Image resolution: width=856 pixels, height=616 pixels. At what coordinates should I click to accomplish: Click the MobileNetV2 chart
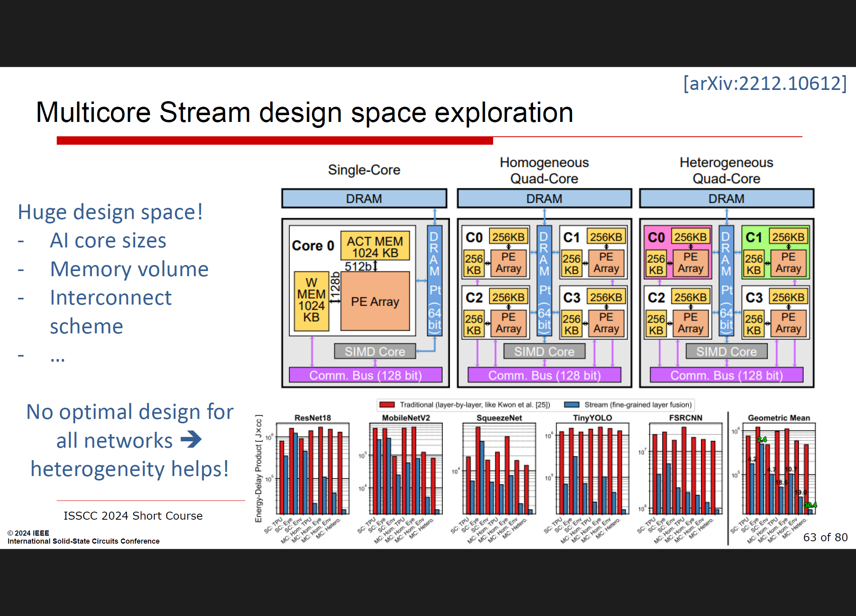[x=406, y=468]
